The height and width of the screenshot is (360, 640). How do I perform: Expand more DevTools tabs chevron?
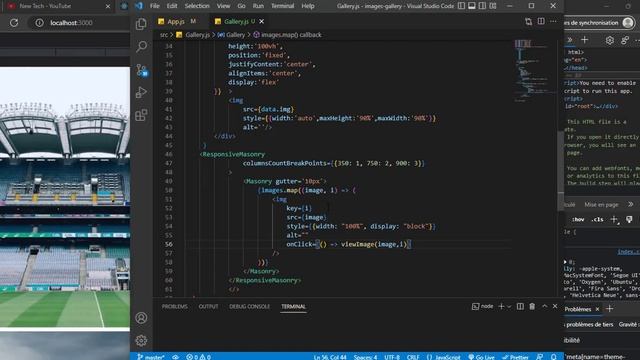click(x=570, y=40)
